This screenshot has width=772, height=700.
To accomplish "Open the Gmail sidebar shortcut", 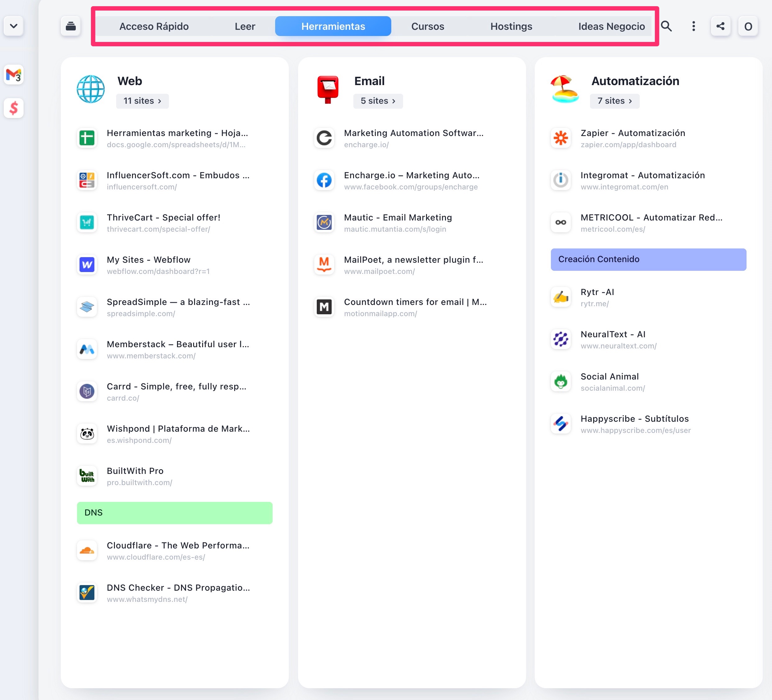I will click(14, 75).
